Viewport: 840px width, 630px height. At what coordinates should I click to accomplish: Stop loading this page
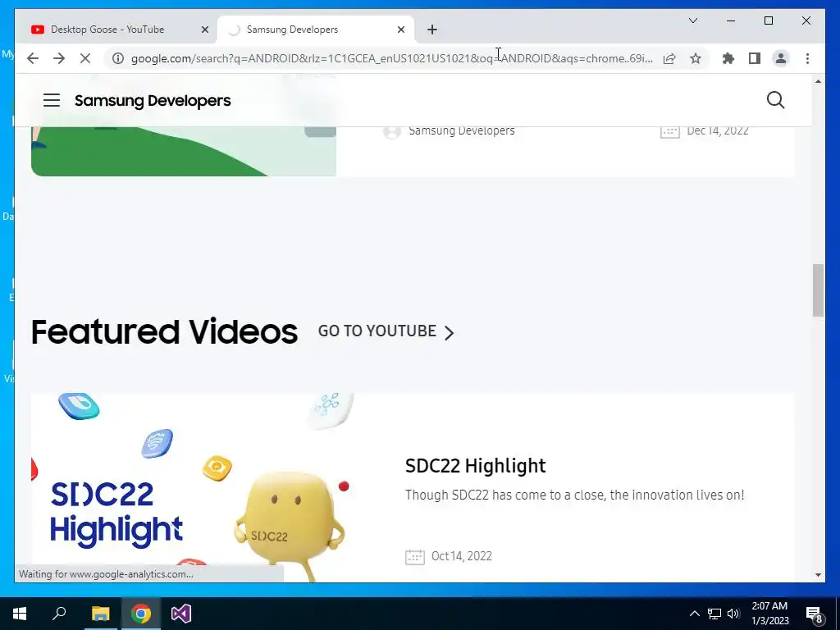tap(85, 58)
